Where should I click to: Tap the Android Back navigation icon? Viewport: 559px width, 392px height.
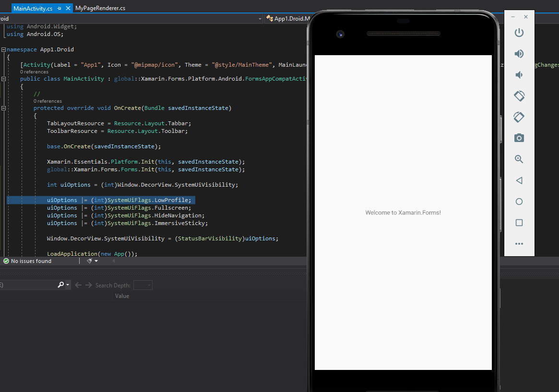[x=519, y=180]
